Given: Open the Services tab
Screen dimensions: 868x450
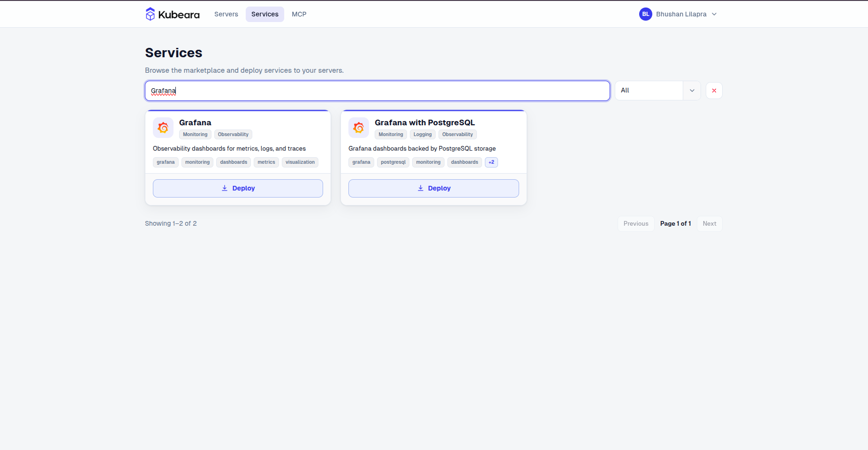Looking at the screenshot, I should click(265, 14).
